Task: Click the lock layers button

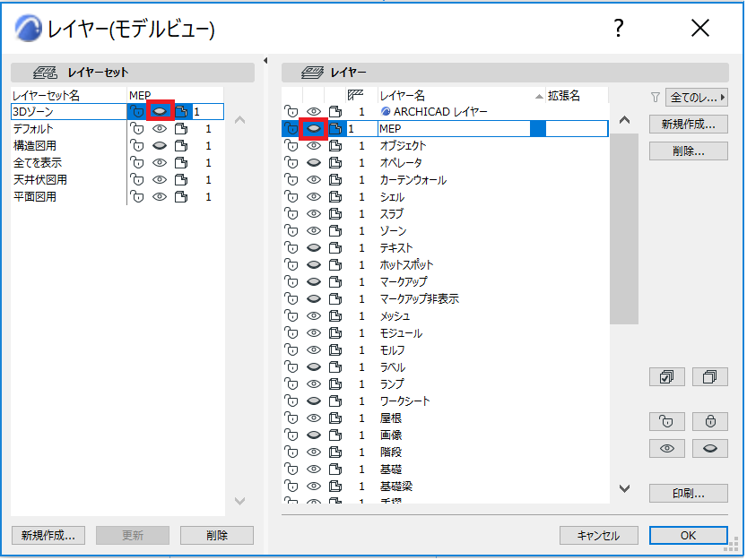Action: click(x=710, y=421)
